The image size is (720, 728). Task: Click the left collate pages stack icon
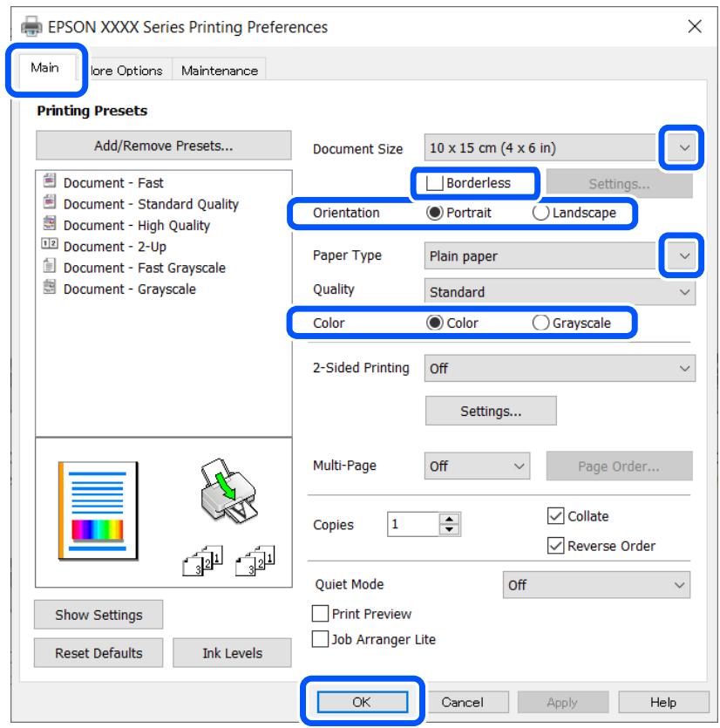(x=202, y=561)
